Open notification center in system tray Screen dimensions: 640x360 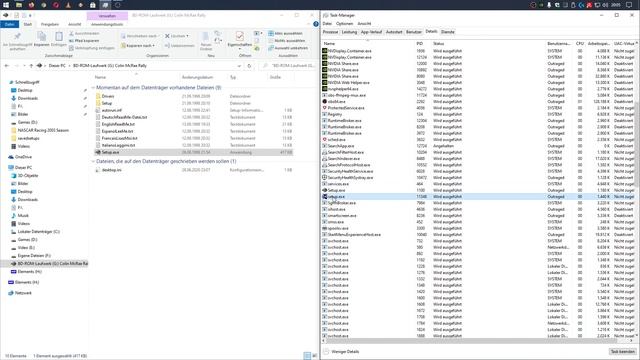point(629,5)
